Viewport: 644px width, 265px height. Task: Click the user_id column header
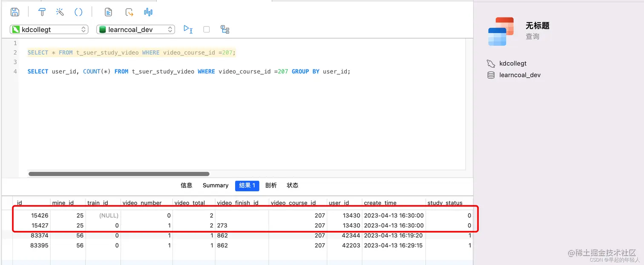click(344, 203)
